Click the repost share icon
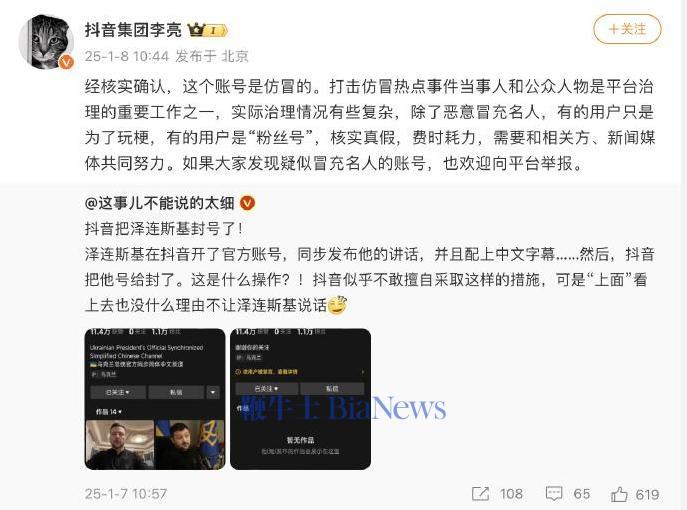This screenshot has height=510, width=687. pos(480,494)
